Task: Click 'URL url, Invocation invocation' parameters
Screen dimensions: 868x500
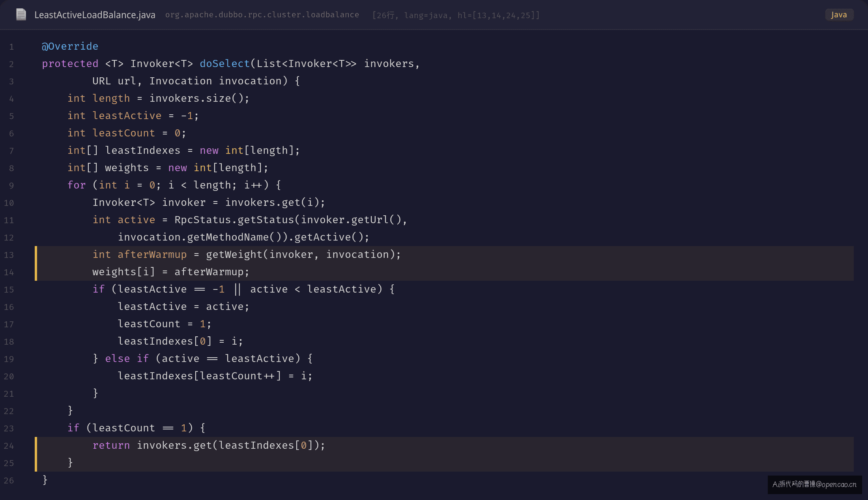Action: pos(187,81)
